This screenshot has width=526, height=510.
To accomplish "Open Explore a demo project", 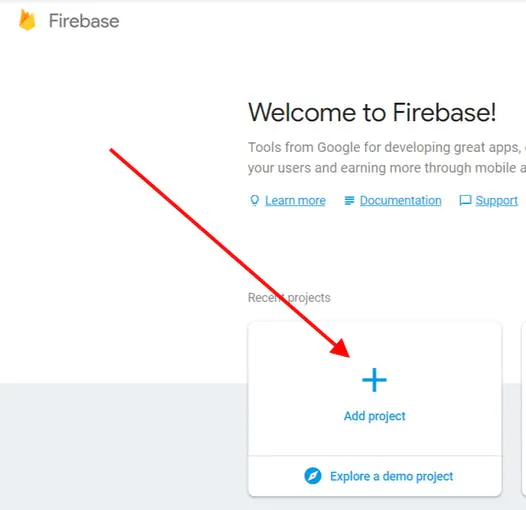I will click(391, 476).
